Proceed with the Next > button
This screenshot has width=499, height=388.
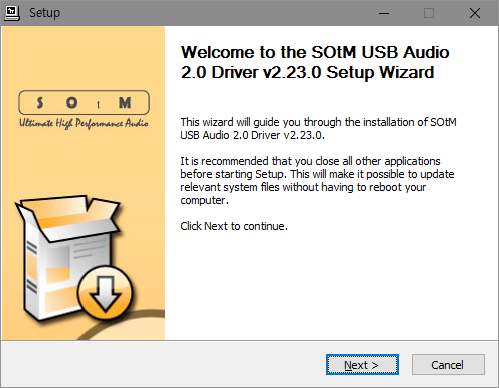click(x=362, y=365)
